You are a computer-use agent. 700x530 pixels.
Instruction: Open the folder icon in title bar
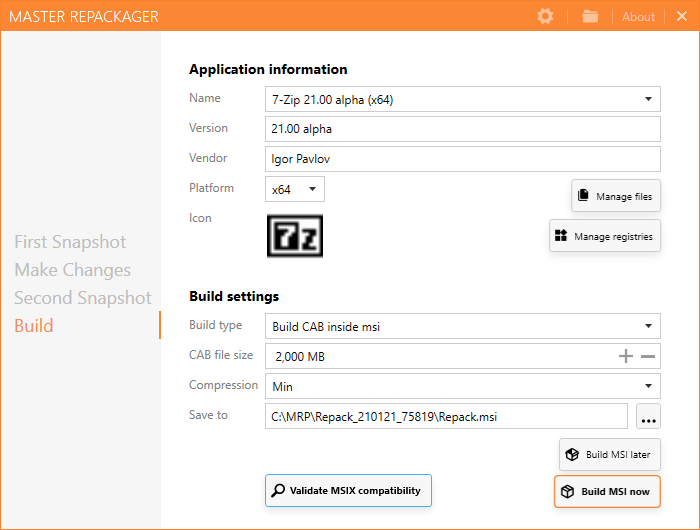[590, 17]
